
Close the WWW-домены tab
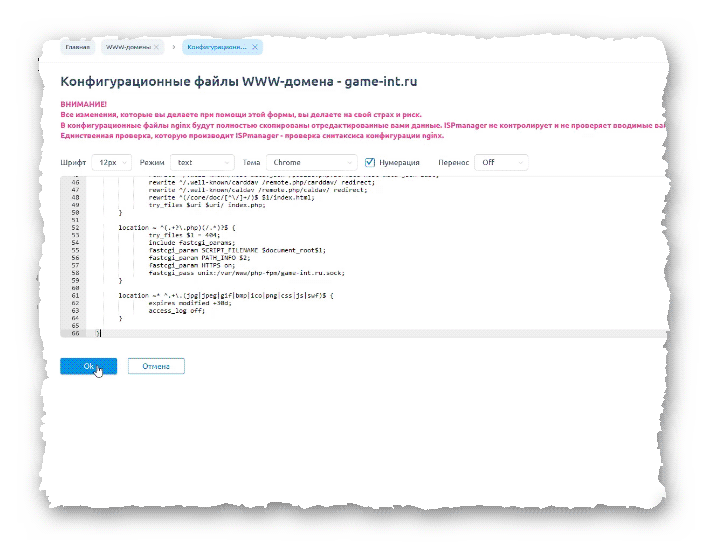(x=156, y=47)
